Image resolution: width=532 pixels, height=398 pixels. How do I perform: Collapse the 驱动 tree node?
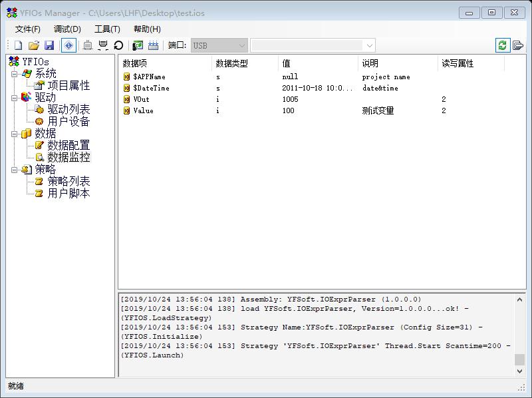point(14,98)
